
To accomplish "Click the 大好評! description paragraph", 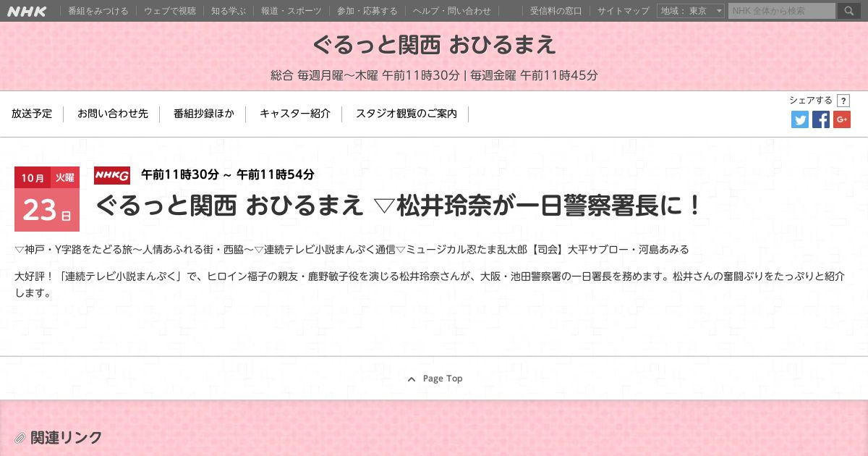I will click(430, 285).
